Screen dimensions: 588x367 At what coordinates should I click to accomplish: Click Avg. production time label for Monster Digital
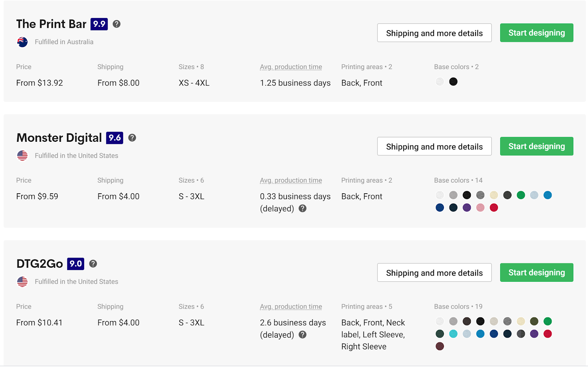tap(291, 180)
